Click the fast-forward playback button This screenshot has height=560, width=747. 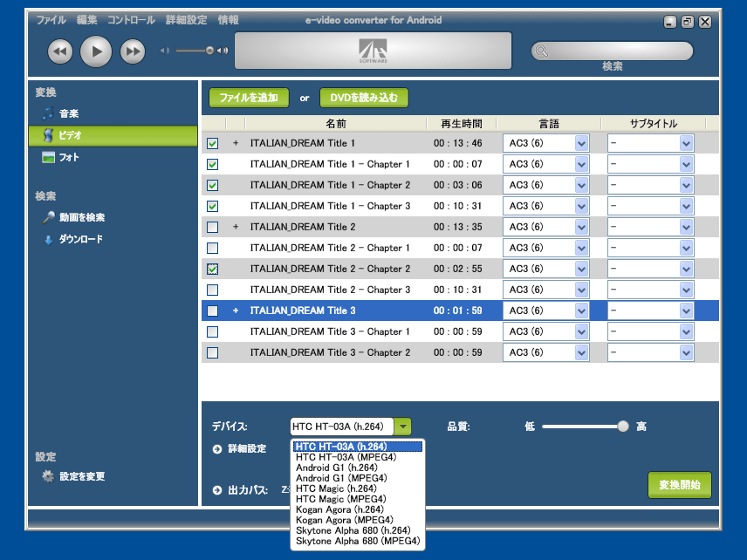(133, 51)
